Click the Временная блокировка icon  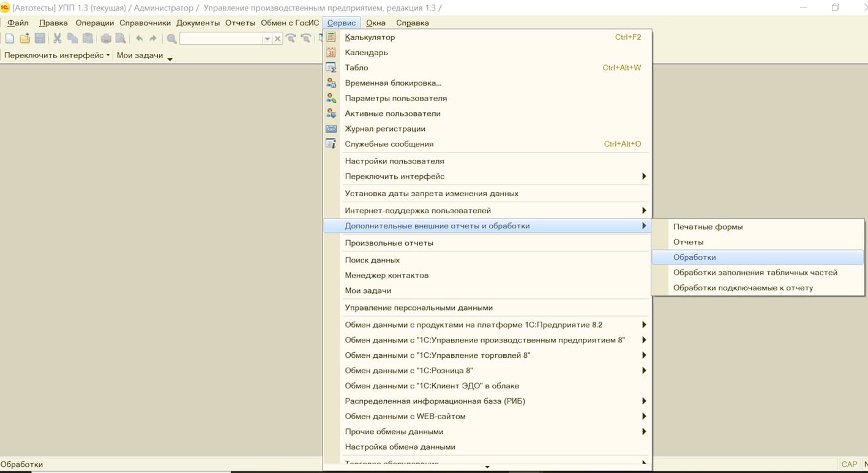331,83
